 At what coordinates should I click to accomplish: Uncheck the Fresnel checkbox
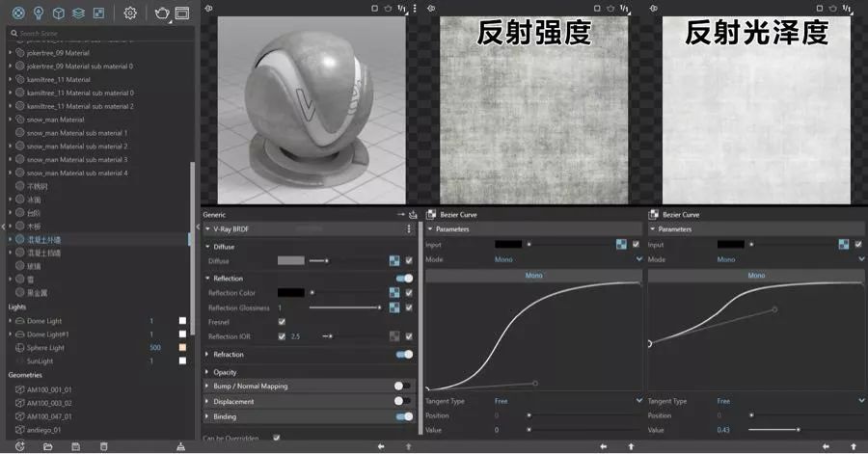pos(282,322)
